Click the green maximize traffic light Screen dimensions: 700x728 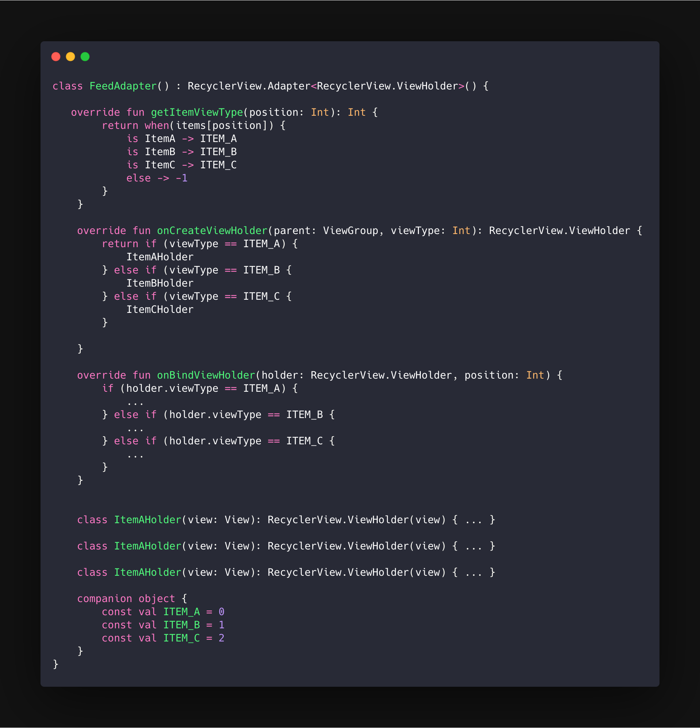(85, 57)
